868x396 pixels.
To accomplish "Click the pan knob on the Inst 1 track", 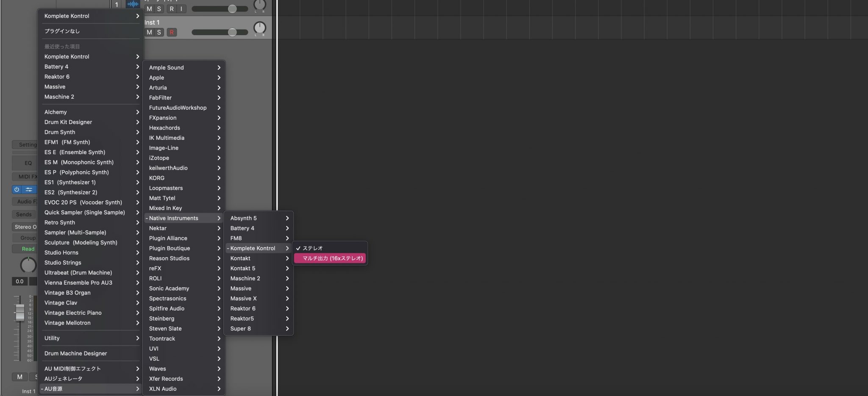I will (x=259, y=28).
